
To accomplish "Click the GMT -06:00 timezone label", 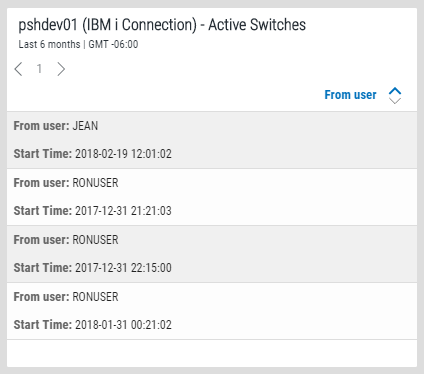I will [113, 44].
